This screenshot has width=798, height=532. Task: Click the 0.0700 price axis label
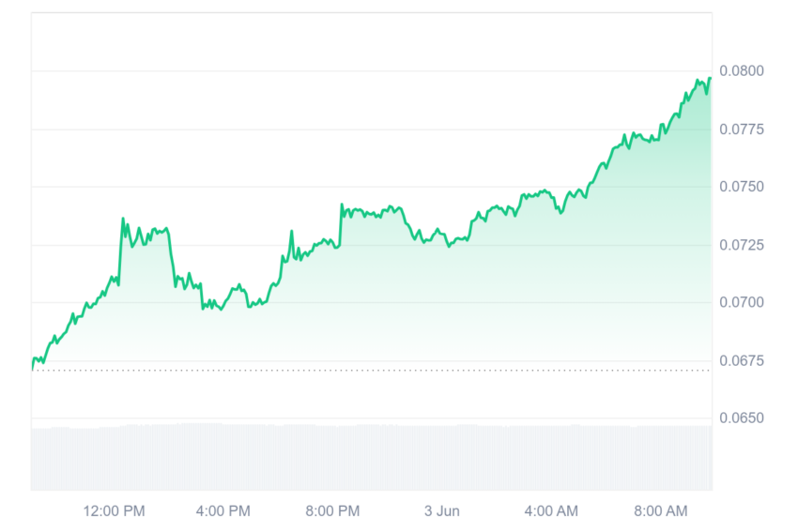point(742,303)
